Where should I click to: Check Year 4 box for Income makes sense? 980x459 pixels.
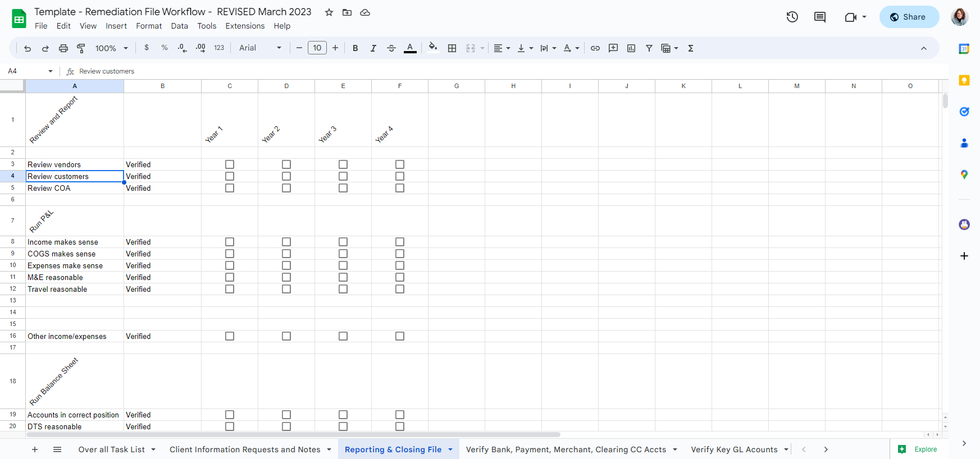[x=400, y=242]
